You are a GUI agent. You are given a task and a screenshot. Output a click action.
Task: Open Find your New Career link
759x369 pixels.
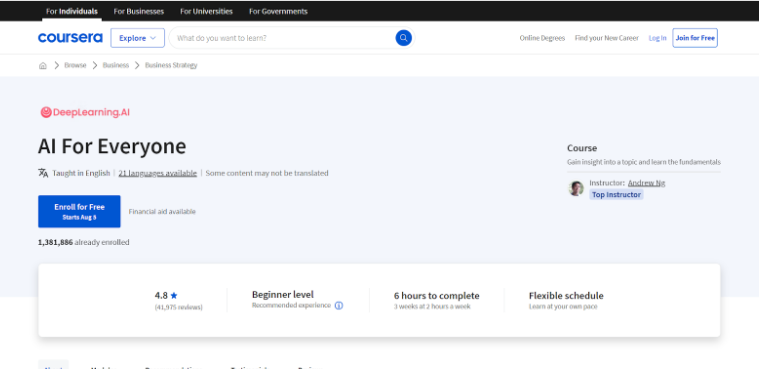coord(607,38)
